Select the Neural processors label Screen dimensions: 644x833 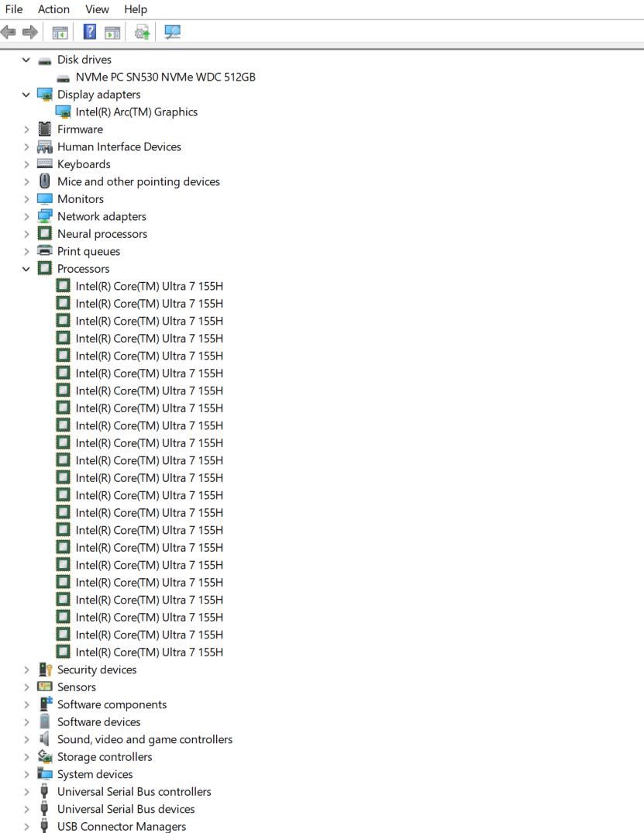point(102,234)
